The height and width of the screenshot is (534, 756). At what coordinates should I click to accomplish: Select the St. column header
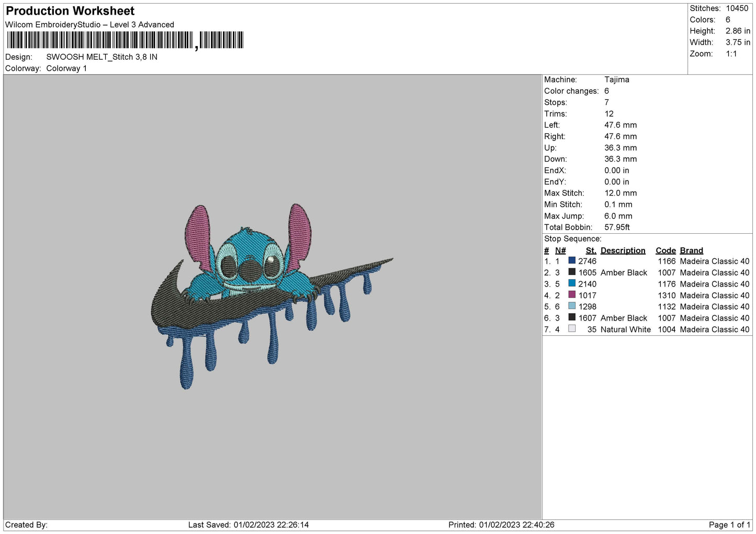pyautogui.click(x=591, y=251)
